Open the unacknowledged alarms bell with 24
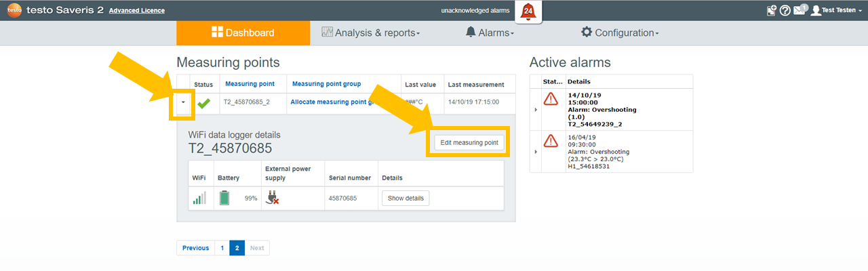This screenshot has width=868, height=271. (x=528, y=12)
